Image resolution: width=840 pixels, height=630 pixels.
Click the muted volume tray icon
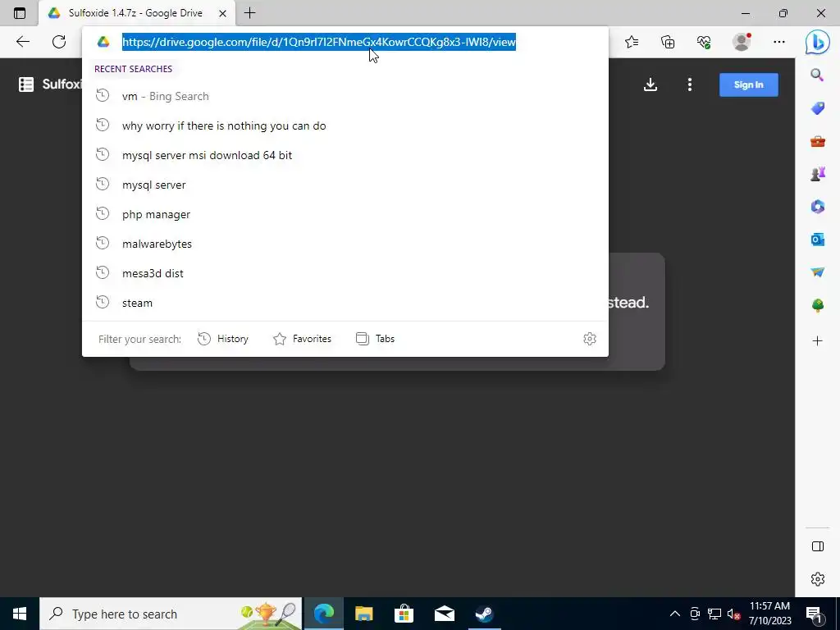(x=733, y=614)
